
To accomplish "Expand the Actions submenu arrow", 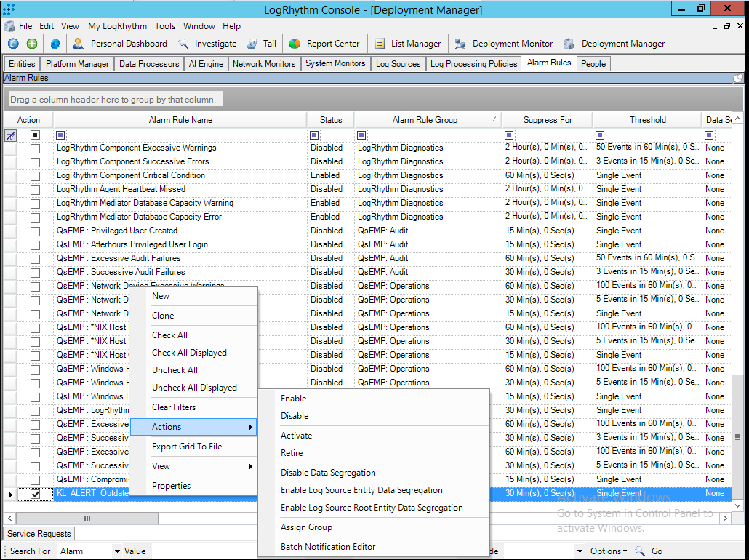I will [x=251, y=427].
